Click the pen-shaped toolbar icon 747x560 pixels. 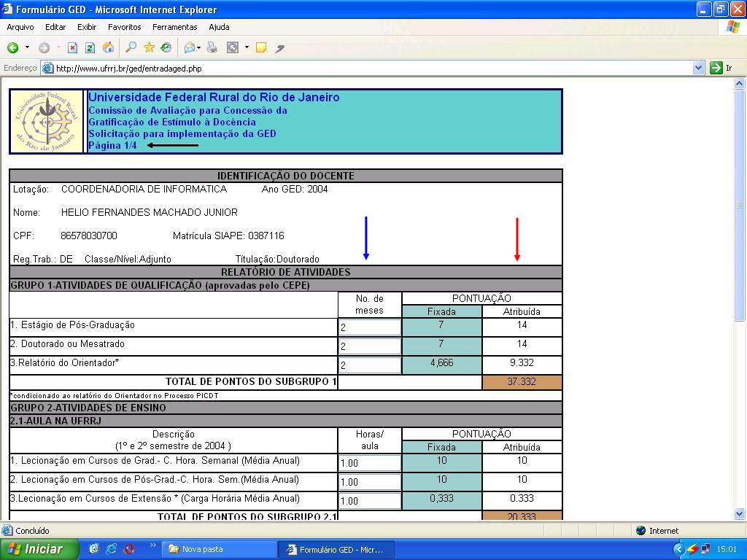click(x=280, y=47)
